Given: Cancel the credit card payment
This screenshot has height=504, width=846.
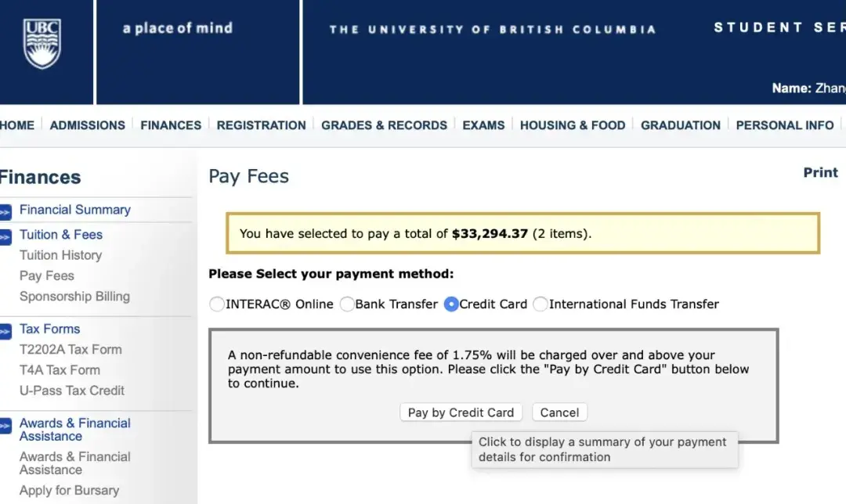Looking at the screenshot, I should click(559, 412).
